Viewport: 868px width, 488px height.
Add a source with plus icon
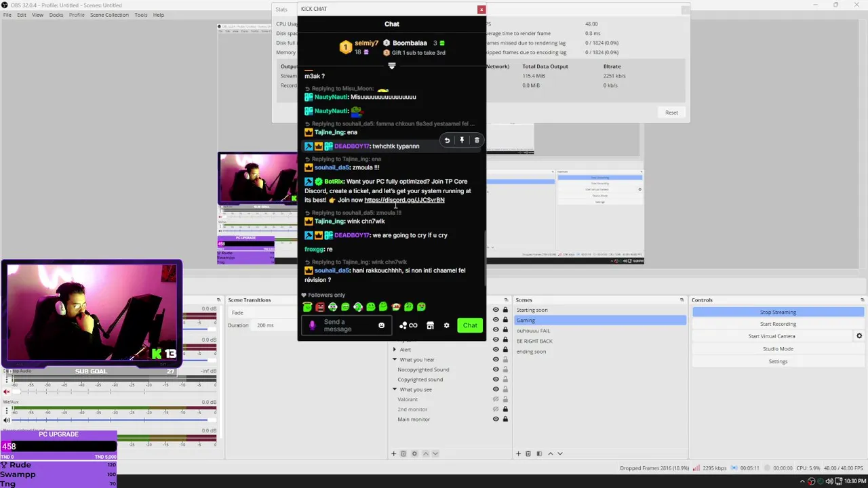(x=393, y=453)
